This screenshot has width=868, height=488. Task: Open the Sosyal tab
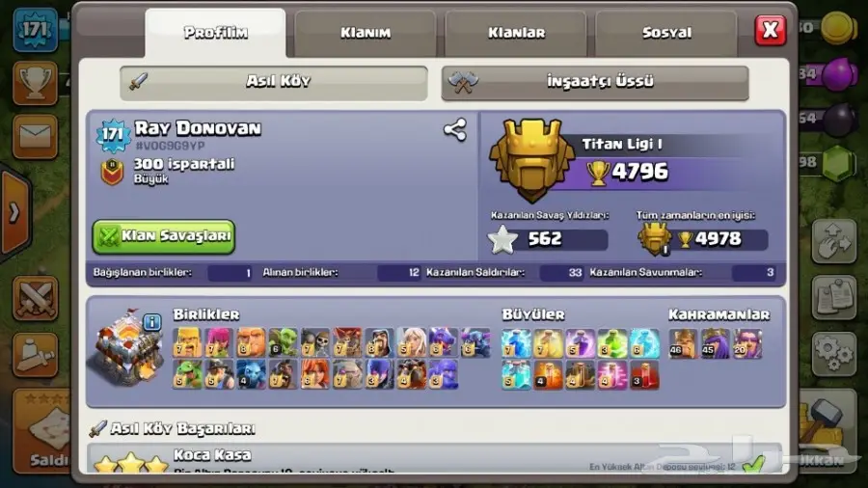(666, 33)
